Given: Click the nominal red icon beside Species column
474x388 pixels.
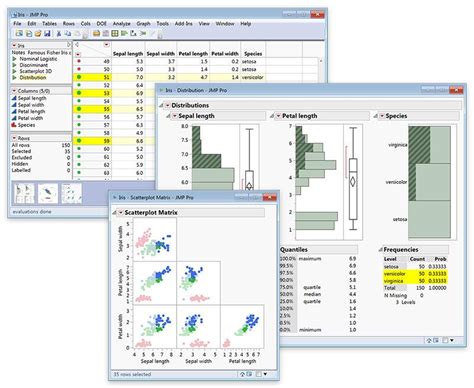Looking at the screenshot, I should coord(14,125).
